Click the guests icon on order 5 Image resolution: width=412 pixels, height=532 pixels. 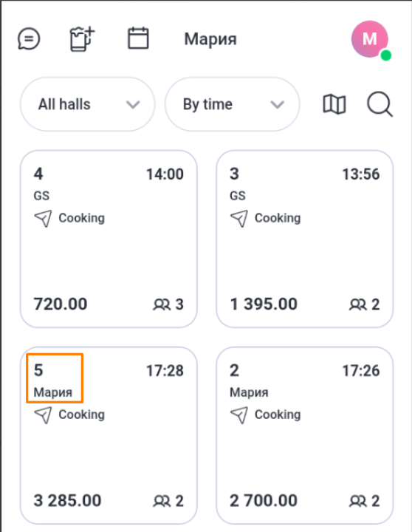point(162,501)
